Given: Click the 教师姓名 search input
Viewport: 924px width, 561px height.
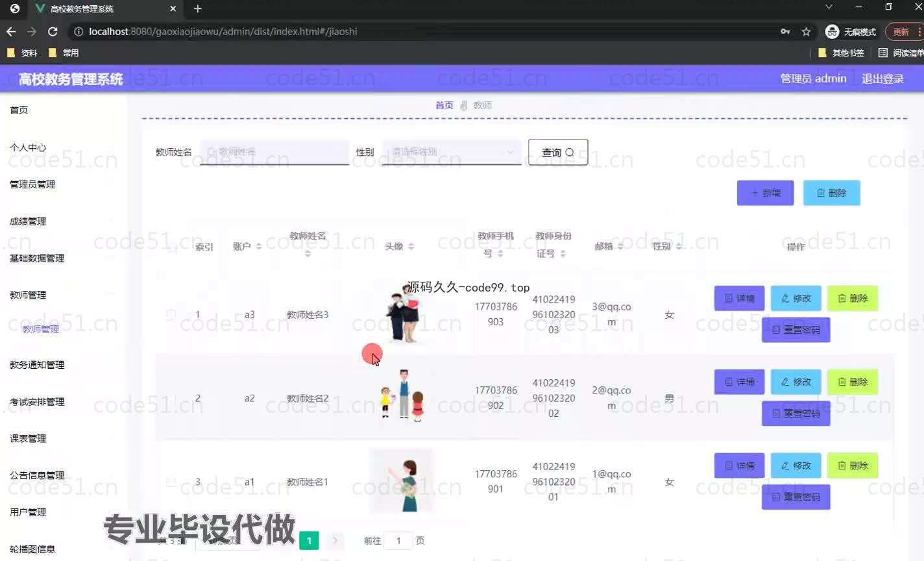Looking at the screenshot, I should pyautogui.click(x=274, y=152).
